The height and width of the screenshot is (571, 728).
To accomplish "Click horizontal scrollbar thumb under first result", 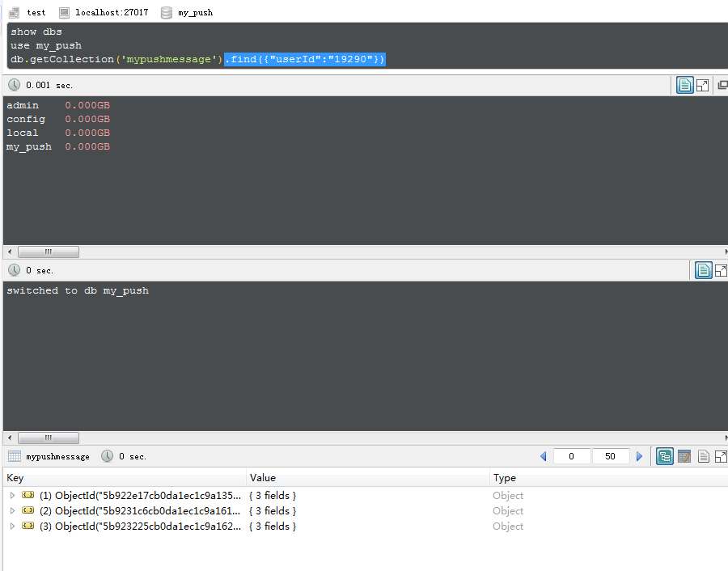I will coord(49,252).
